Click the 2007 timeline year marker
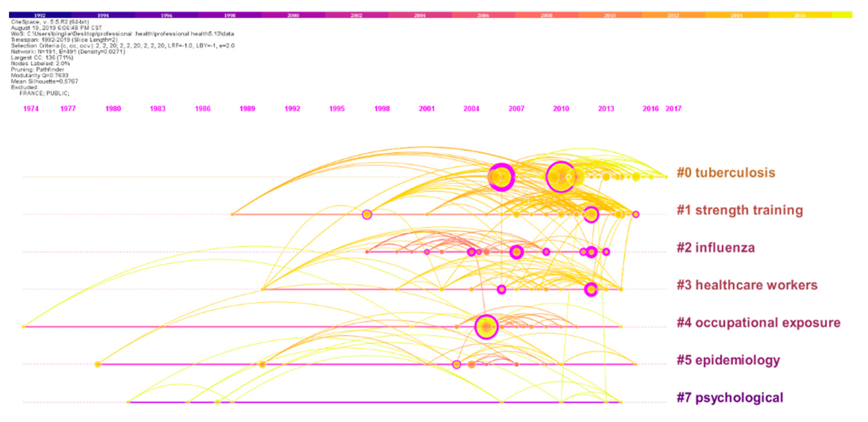The height and width of the screenshot is (422, 868). click(x=516, y=109)
